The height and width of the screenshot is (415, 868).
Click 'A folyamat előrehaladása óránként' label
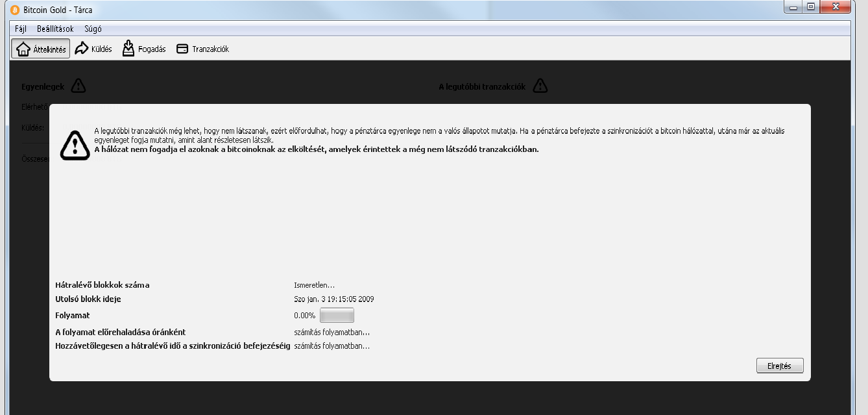pos(121,332)
